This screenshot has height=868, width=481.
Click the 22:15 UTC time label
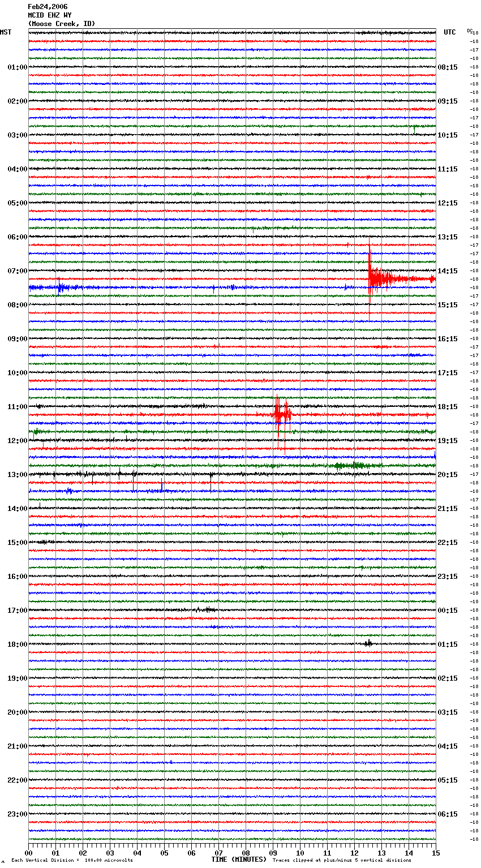click(x=448, y=543)
